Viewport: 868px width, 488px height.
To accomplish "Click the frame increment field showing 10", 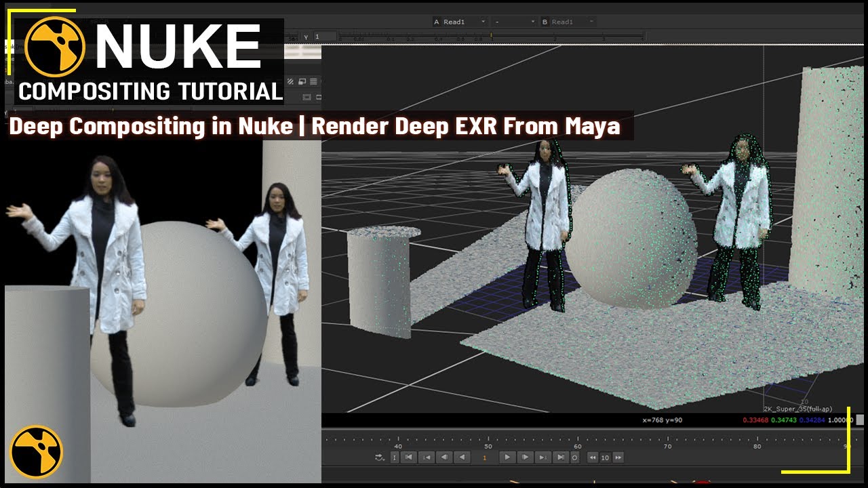I will 605,457.
